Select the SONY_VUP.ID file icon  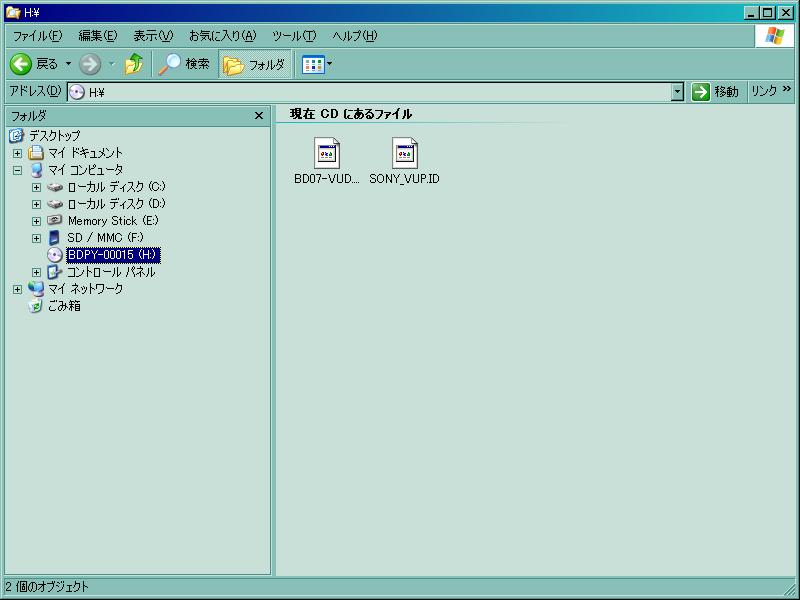404,153
